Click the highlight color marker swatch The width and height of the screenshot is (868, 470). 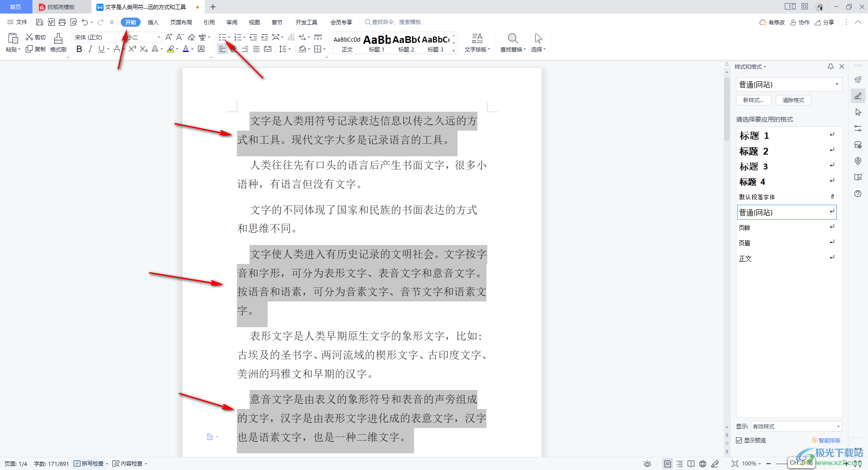(x=170, y=49)
